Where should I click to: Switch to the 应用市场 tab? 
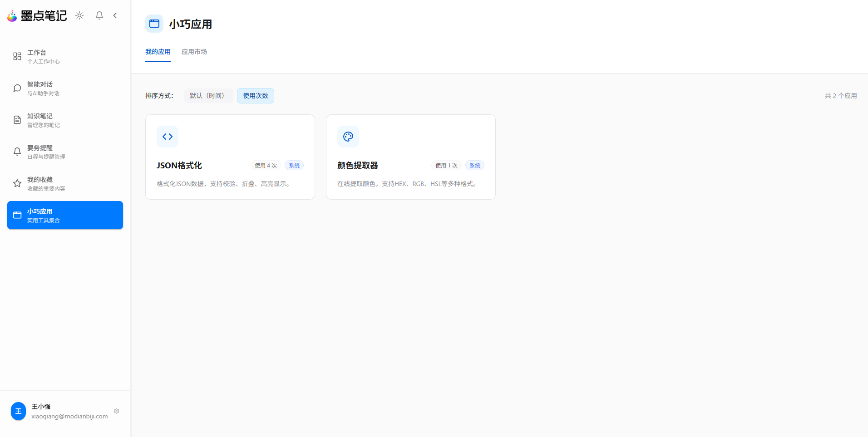coord(194,51)
